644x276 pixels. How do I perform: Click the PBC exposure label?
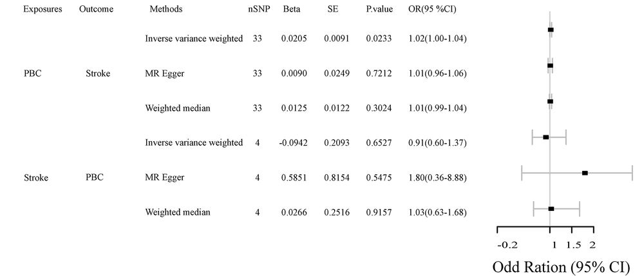32,74
